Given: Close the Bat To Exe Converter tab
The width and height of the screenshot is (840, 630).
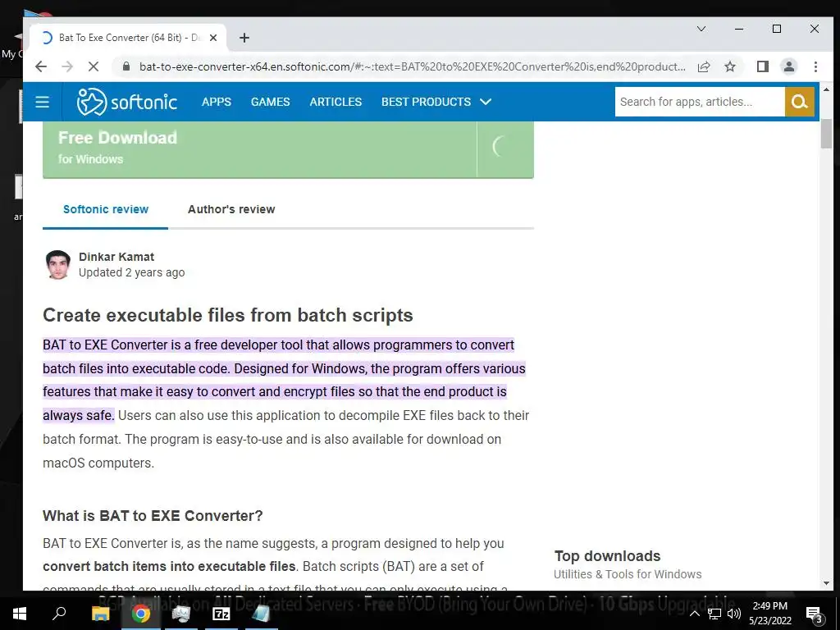Looking at the screenshot, I should (x=213, y=38).
